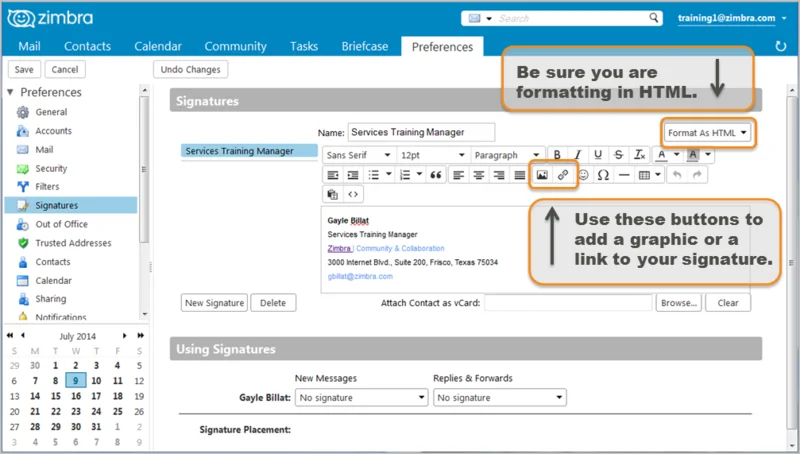Insert a horizontal rule line
Screen dimensions: 800x454
pos(623,175)
